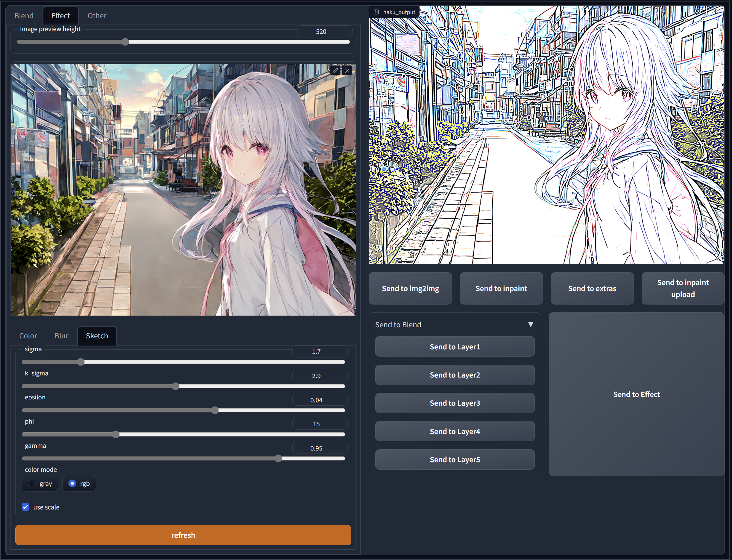The width and height of the screenshot is (732, 560).
Task: Select the Sketch effect tab
Action: pyautogui.click(x=97, y=336)
